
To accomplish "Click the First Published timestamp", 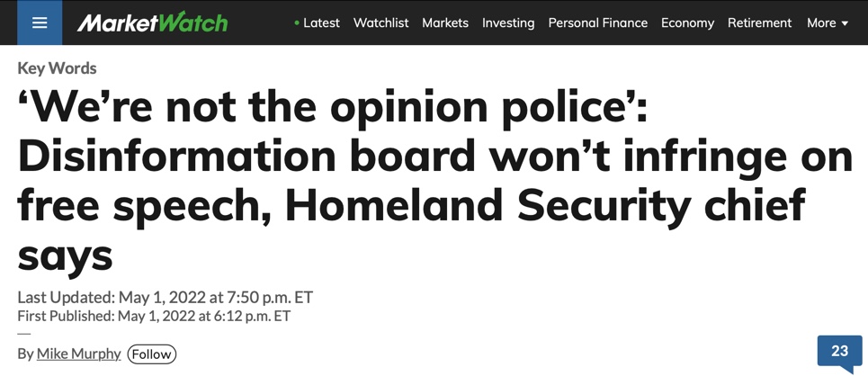I will pos(154,317).
